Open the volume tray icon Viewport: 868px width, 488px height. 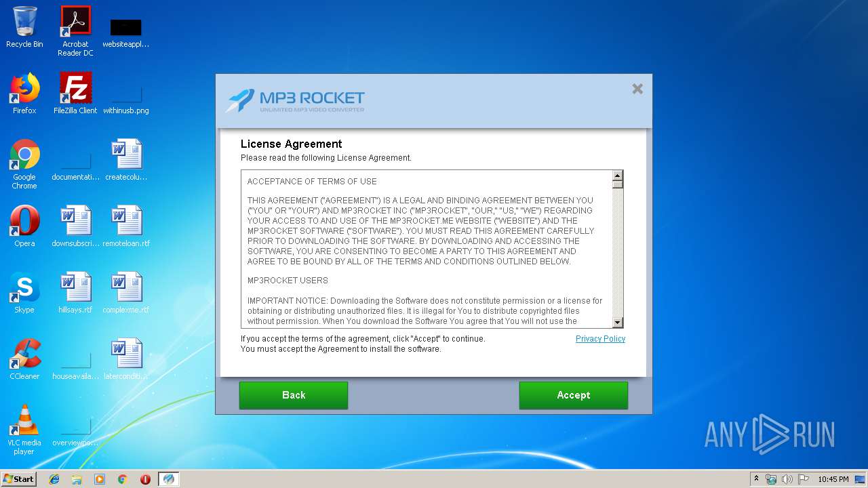point(787,479)
